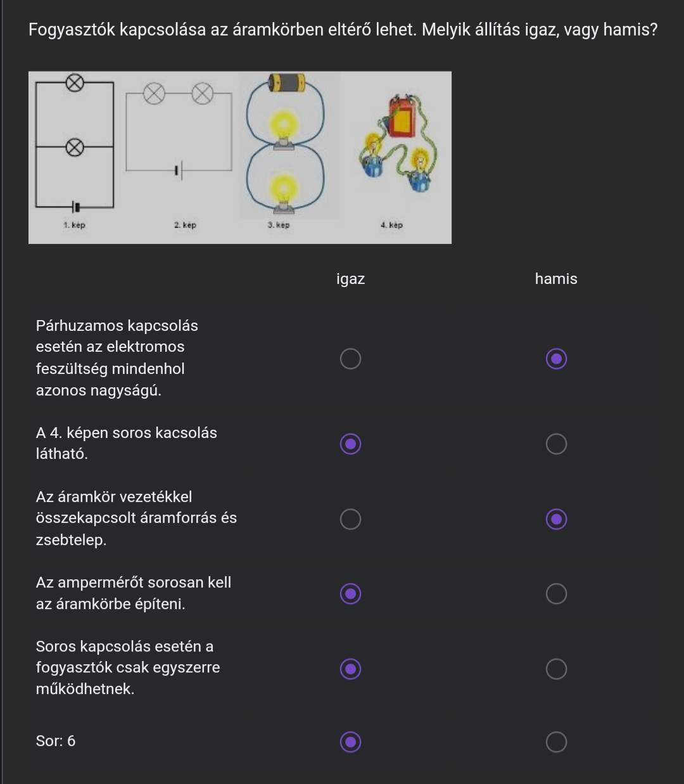Click the 'hamis' column header
Screen dimensions: 684x784
click(x=556, y=279)
